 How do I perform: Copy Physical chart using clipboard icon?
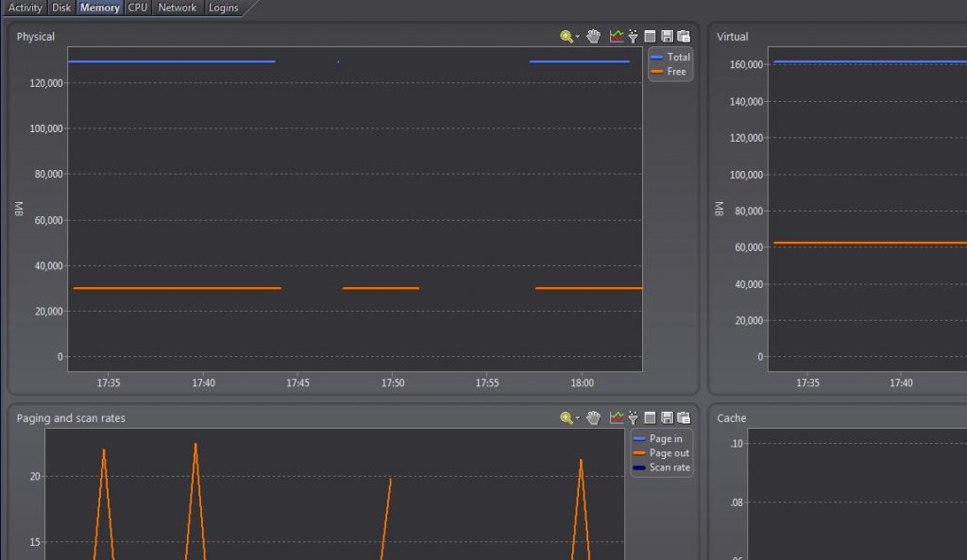[x=684, y=37]
